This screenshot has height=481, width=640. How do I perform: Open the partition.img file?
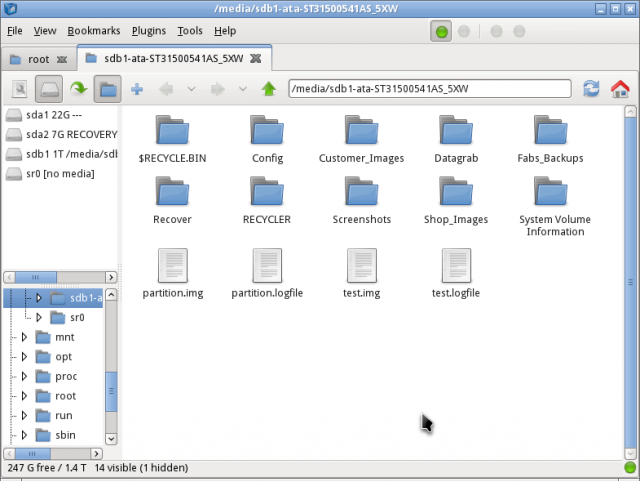173,274
